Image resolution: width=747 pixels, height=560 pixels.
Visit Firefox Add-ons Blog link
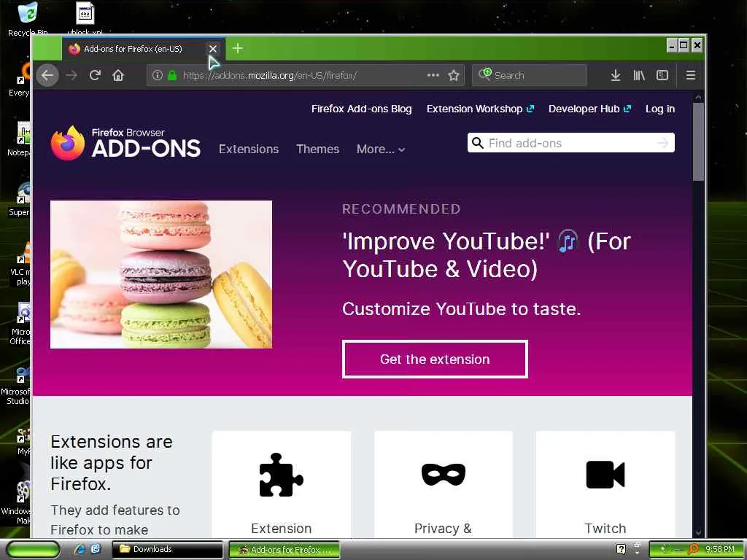point(362,109)
